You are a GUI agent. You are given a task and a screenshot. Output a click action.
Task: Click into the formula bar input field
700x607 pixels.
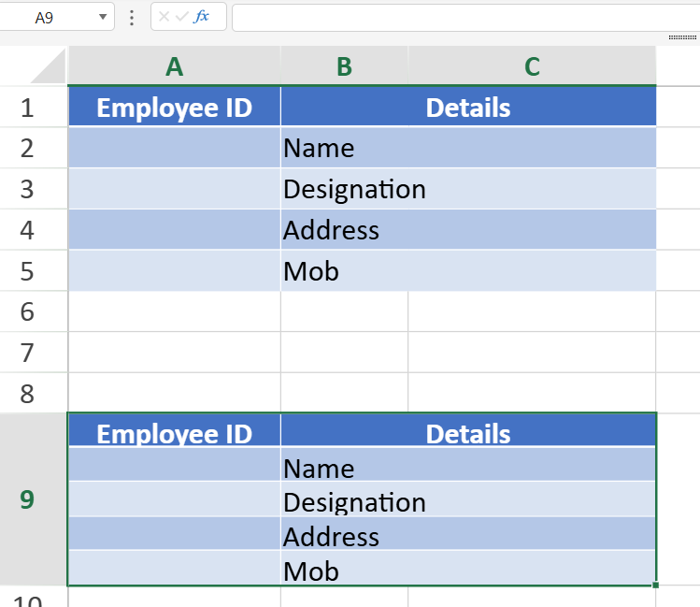465,18
